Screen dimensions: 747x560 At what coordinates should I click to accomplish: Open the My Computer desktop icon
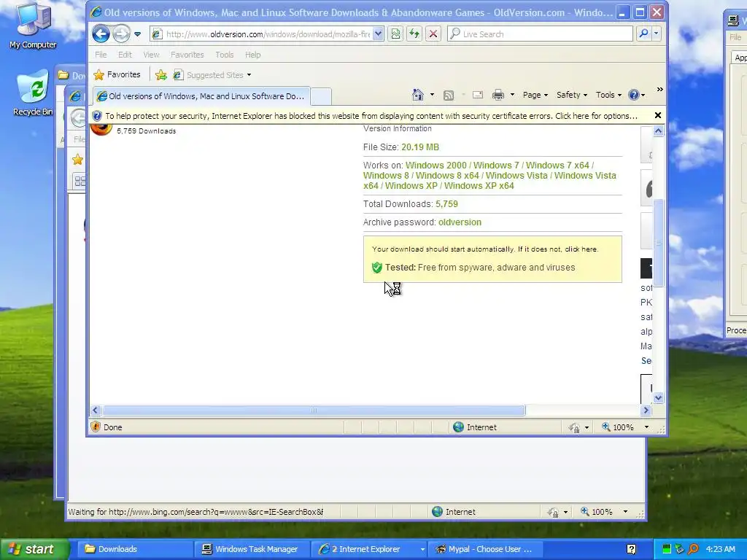tap(33, 26)
